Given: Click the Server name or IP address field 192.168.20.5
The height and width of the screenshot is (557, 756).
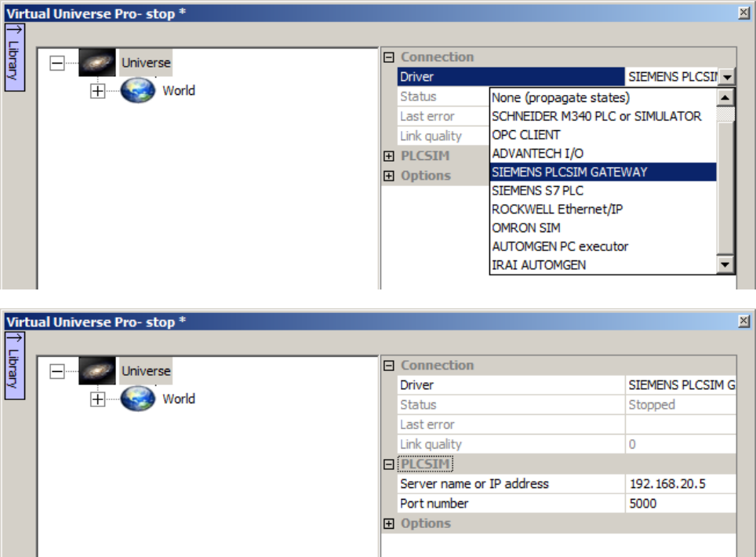Looking at the screenshot, I should [x=681, y=484].
